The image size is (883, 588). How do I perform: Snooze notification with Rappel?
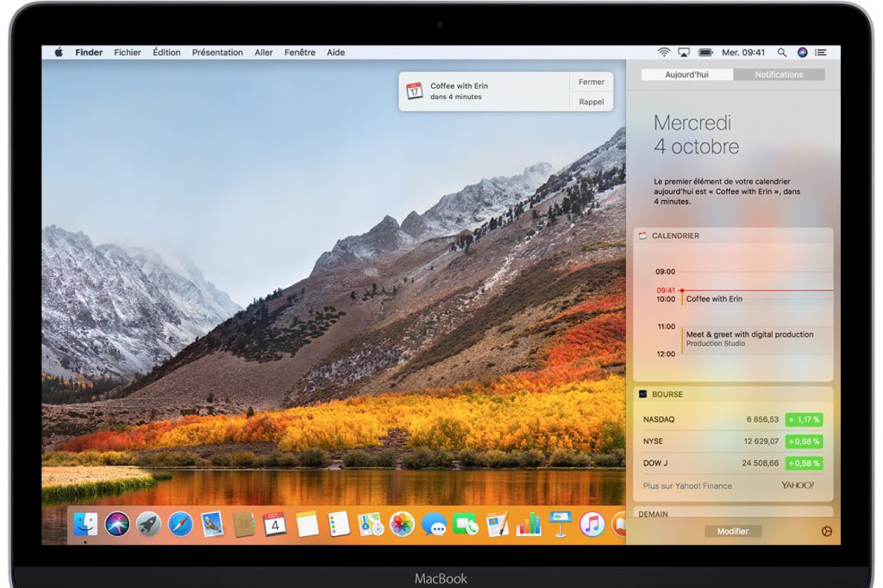coord(592,102)
